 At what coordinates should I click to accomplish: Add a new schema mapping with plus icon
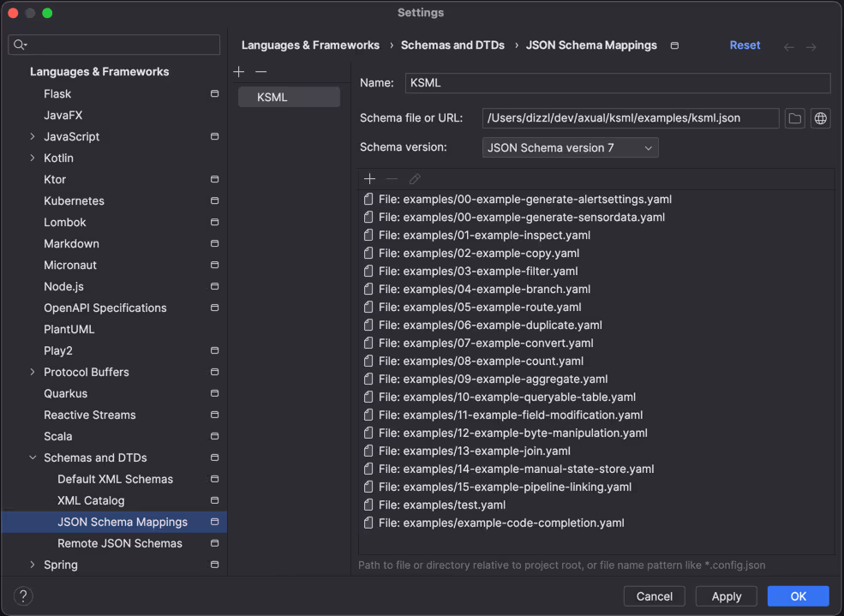pyautogui.click(x=239, y=72)
